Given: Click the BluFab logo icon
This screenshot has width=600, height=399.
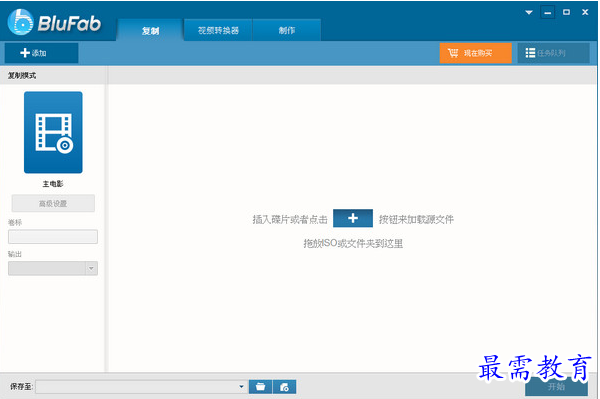Looking at the screenshot, I should pyautogui.click(x=21, y=22).
